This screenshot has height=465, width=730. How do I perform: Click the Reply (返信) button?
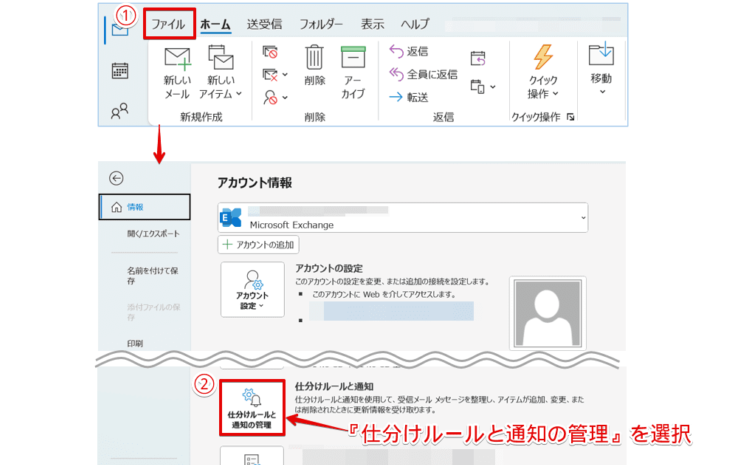(405, 51)
